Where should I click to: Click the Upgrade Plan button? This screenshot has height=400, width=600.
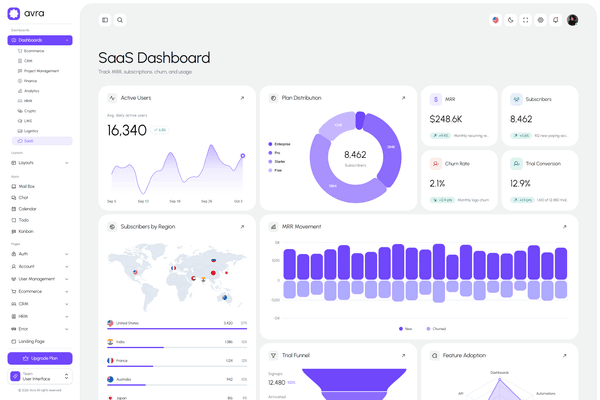(x=40, y=358)
